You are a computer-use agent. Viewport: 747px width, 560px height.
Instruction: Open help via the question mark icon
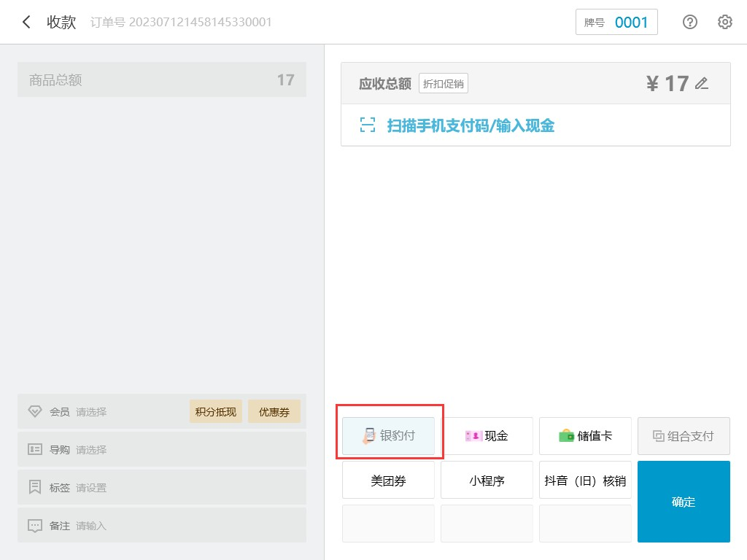point(689,22)
